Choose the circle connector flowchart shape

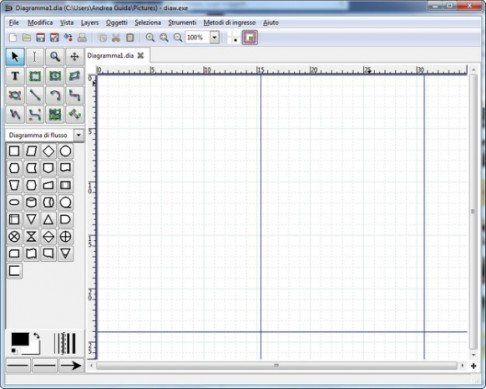tap(65, 151)
